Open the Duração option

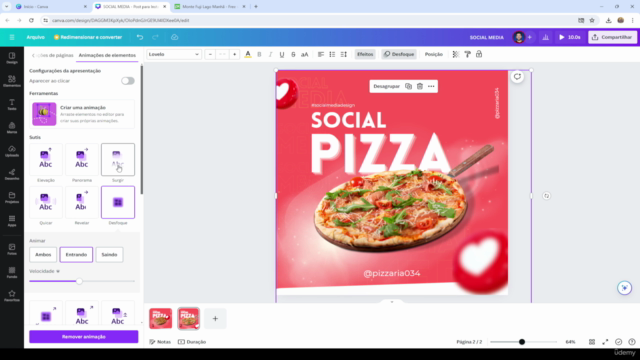click(192, 342)
